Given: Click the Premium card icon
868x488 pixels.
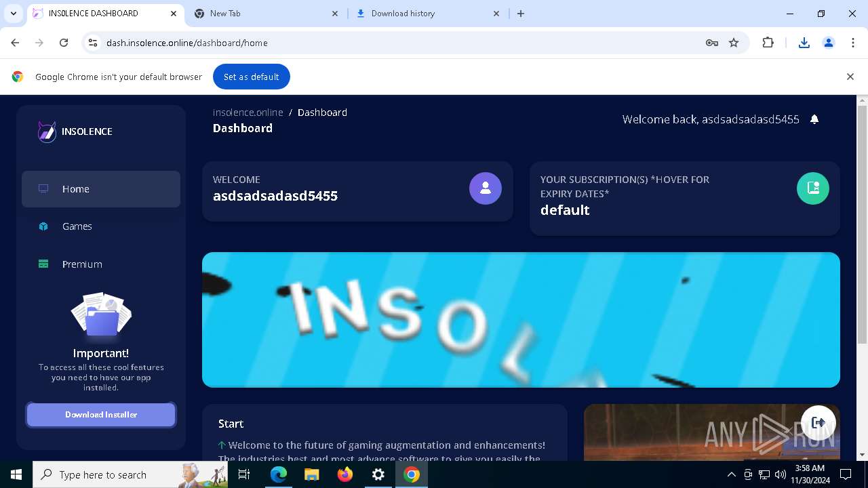Looking at the screenshot, I should pos(43,264).
